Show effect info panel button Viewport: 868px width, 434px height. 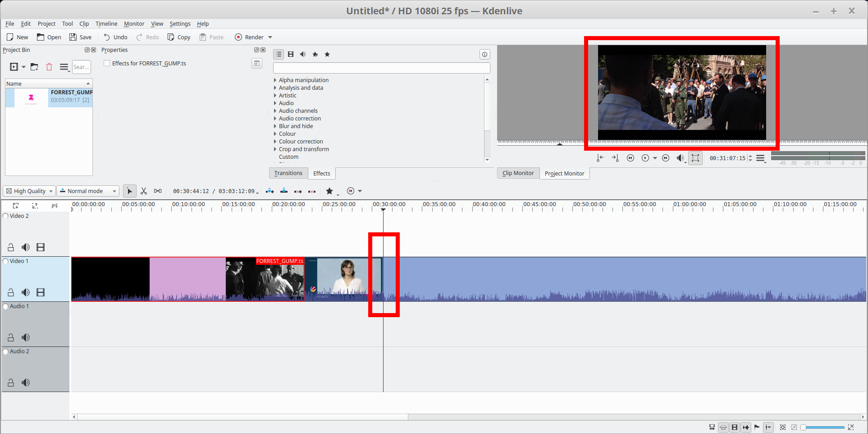pyautogui.click(x=484, y=55)
